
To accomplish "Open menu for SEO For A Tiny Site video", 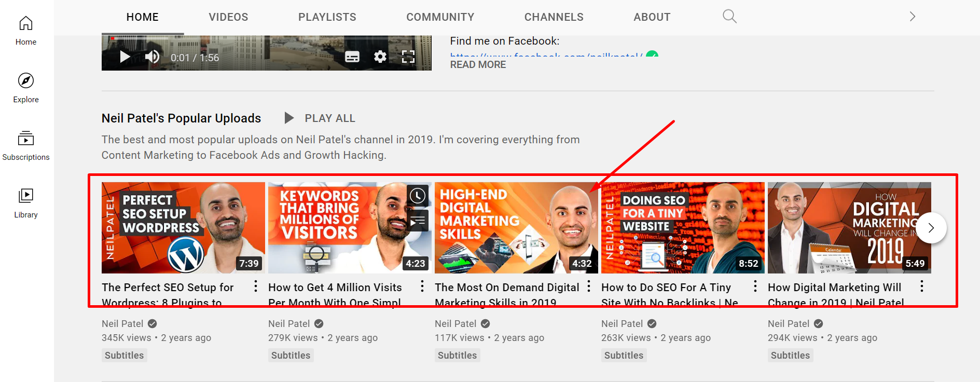I will pyautogui.click(x=755, y=286).
